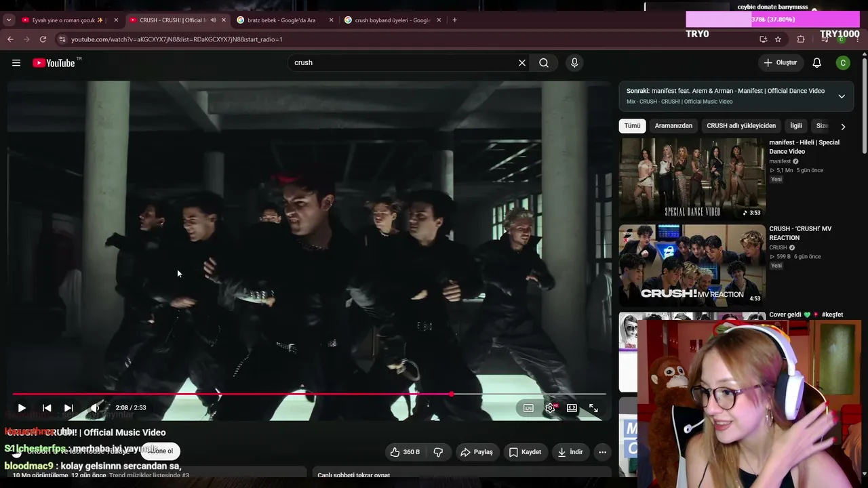The height and width of the screenshot is (488, 868).
Task: Seek using the red video progress bar
Action: pyautogui.click(x=309, y=394)
